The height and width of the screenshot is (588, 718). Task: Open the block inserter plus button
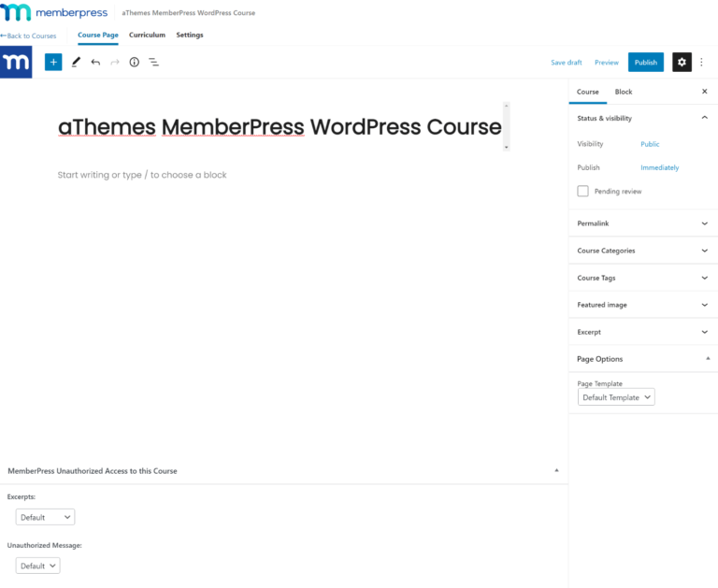[53, 62]
